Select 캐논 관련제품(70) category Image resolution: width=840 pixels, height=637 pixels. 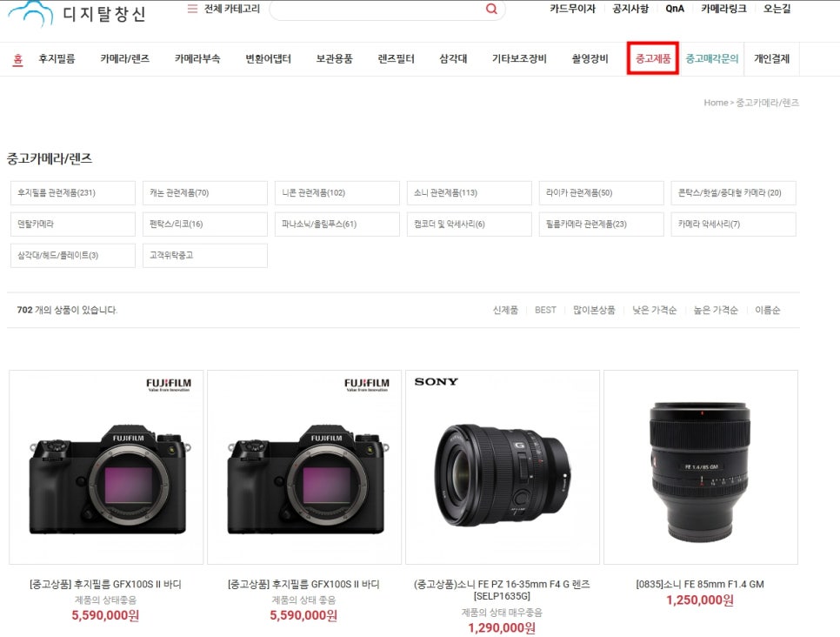(x=205, y=193)
